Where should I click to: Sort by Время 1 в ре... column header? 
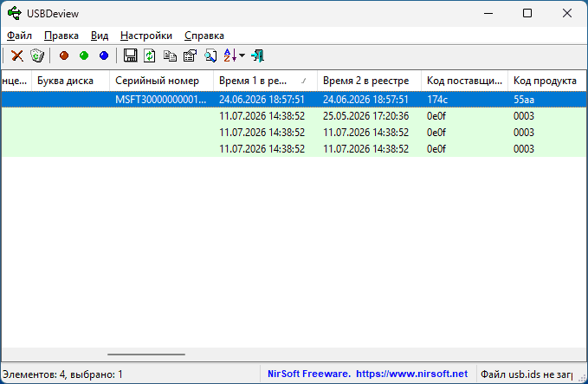(x=265, y=81)
